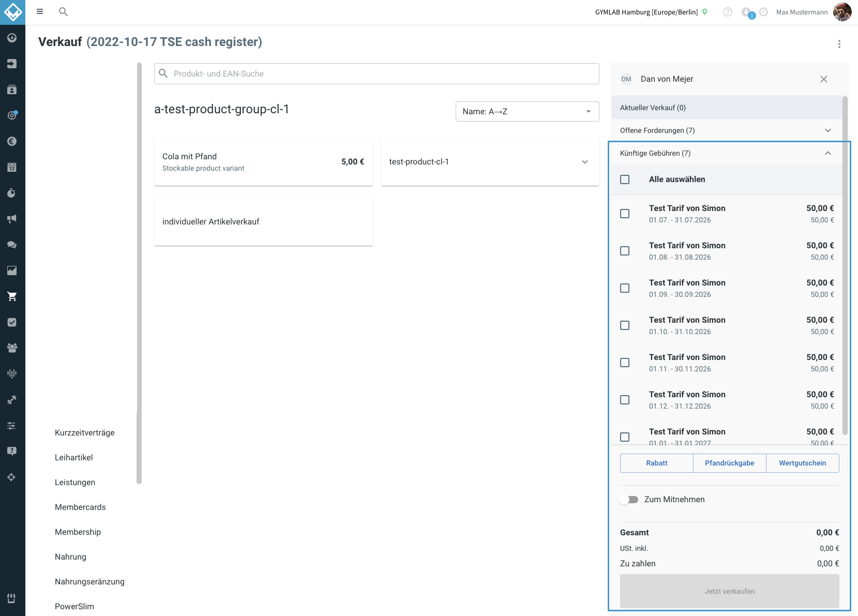Click the search magnifier icon in header
This screenshot has height=616, width=858.
point(63,11)
